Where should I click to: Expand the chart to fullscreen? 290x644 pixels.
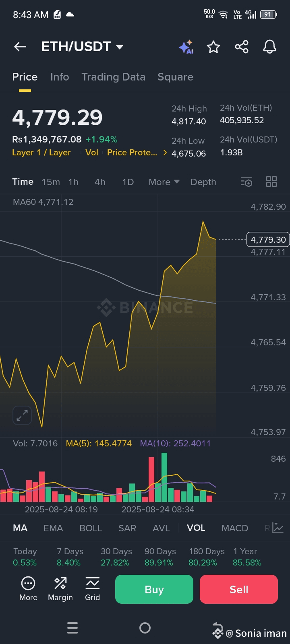(x=22, y=415)
